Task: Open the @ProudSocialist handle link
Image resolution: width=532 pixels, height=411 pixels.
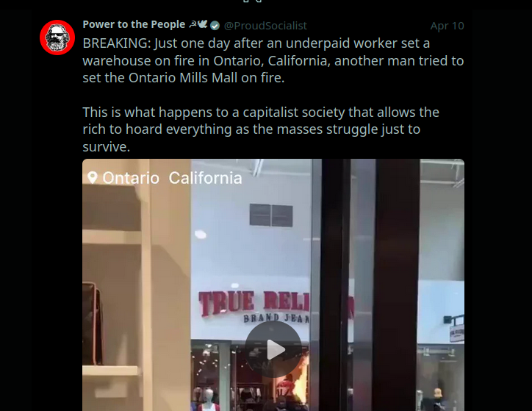Action: pyautogui.click(x=265, y=26)
